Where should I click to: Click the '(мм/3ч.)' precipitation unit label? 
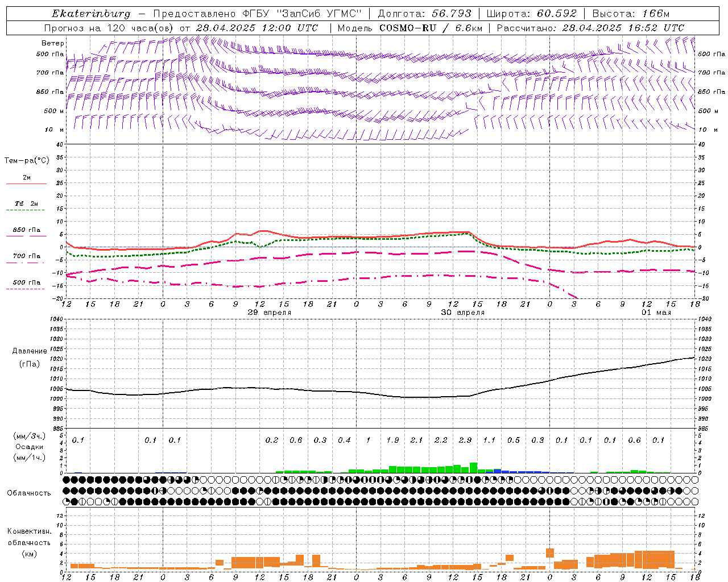point(30,436)
